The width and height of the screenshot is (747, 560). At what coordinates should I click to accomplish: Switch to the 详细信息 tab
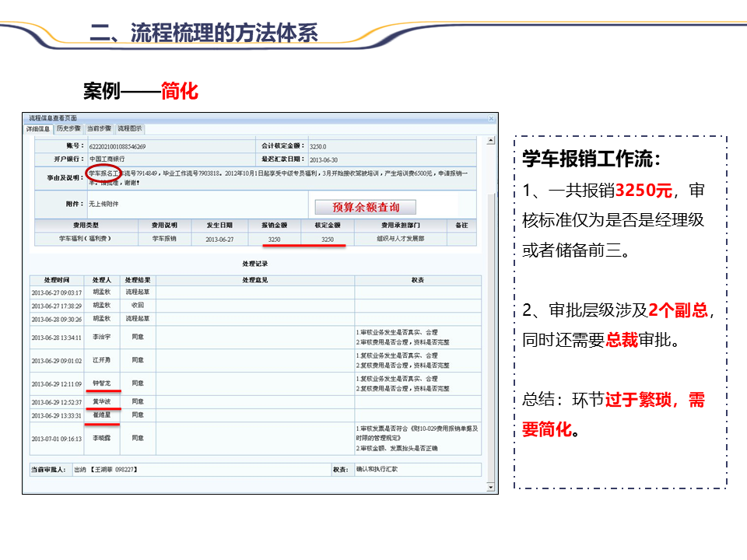38,128
